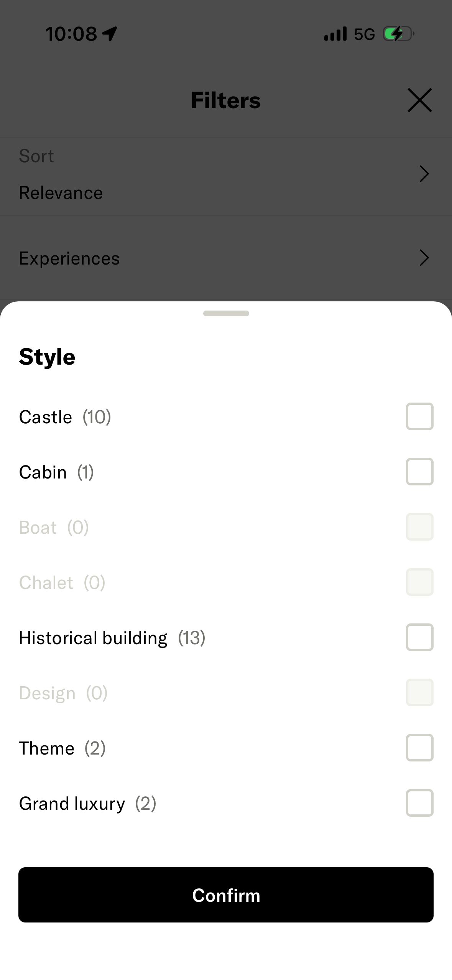Tap the sheet drag handle
Image resolution: width=452 pixels, height=980 pixels.
226,313
